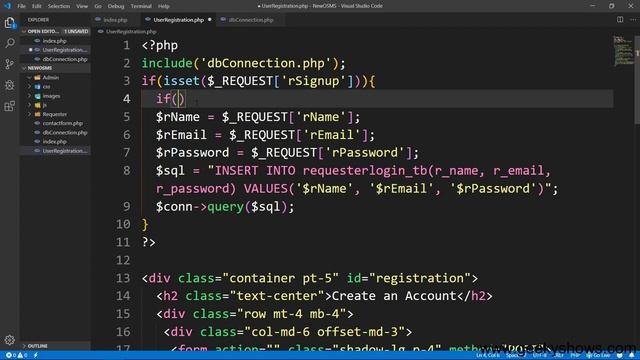The height and width of the screenshot is (360, 640).
Task: Click the Go Live status bar button
Action: 598,356
